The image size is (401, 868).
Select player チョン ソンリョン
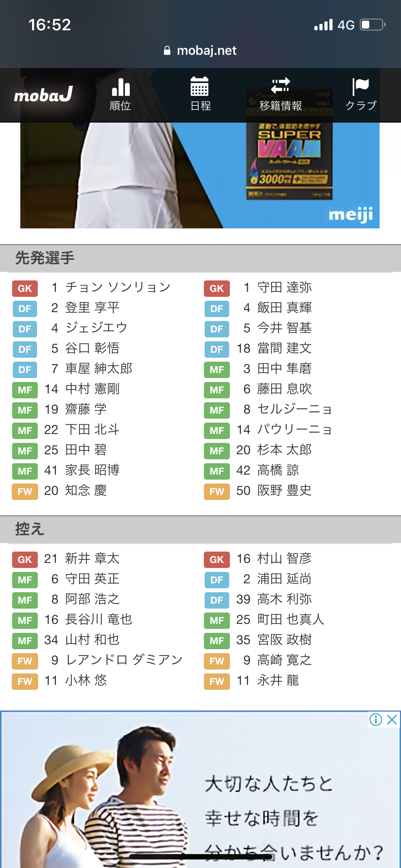pos(118,288)
